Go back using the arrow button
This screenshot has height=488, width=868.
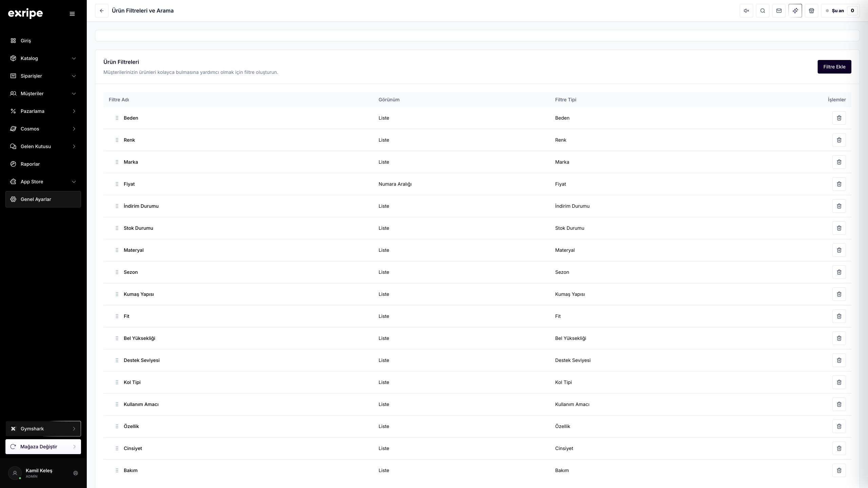[102, 11]
